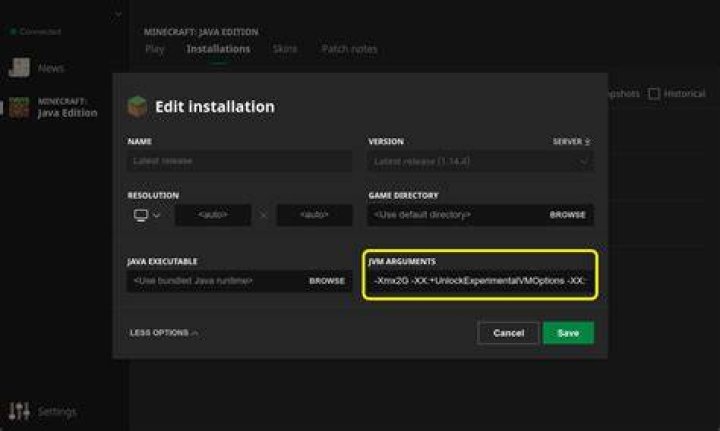The height and width of the screenshot is (431, 720).
Task: Click the Server download link
Action: pyautogui.click(x=571, y=141)
